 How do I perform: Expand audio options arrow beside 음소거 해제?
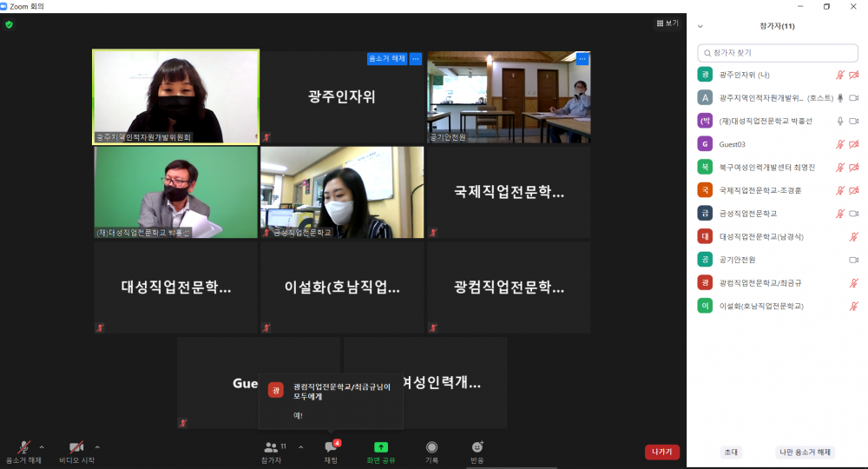[42, 447]
